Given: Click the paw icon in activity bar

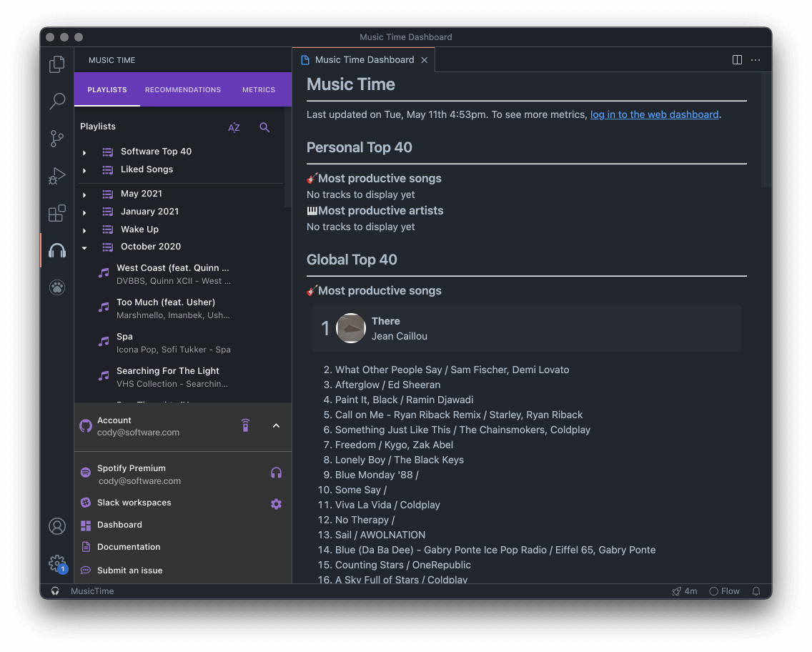Looking at the screenshot, I should 56,287.
